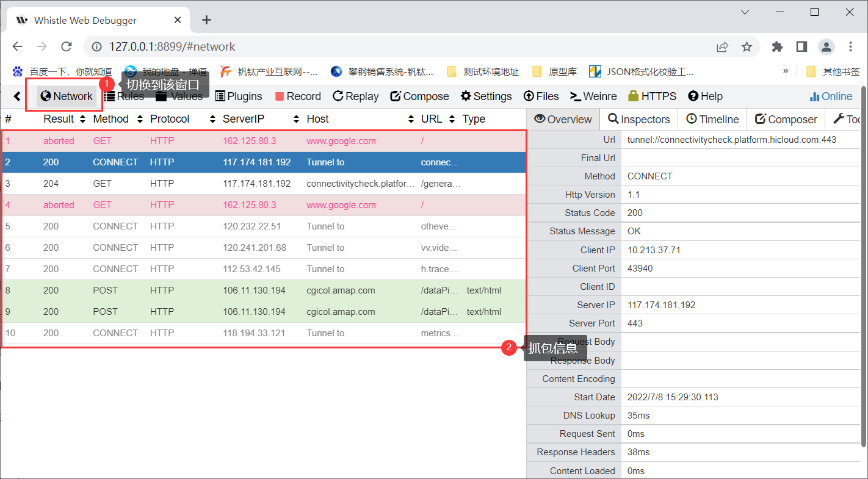
Task: Select CONNECT row 5 to 120.232.22.51
Action: pyautogui.click(x=264, y=226)
